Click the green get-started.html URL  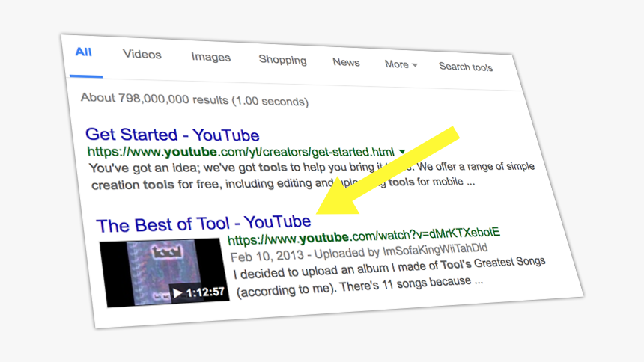pos(240,152)
